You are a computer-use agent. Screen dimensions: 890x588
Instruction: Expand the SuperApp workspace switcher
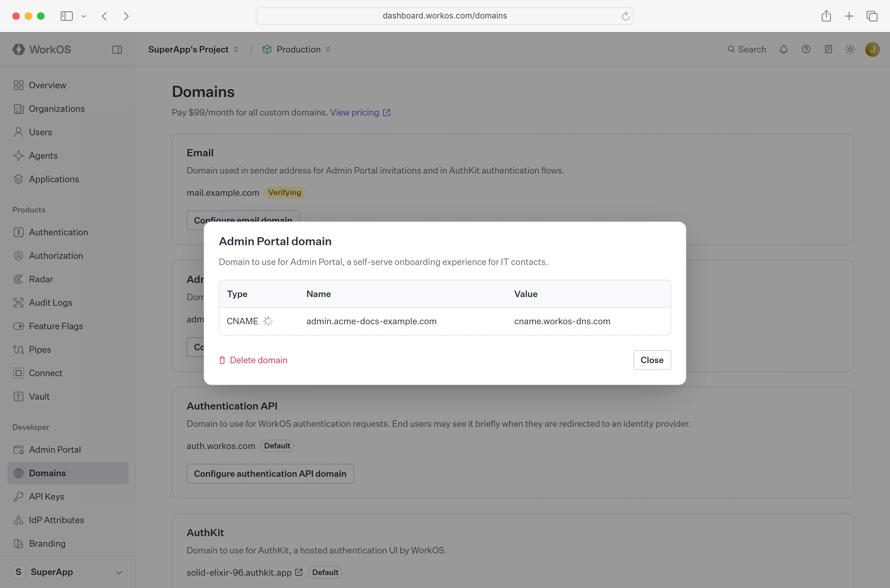tap(68, 572)
